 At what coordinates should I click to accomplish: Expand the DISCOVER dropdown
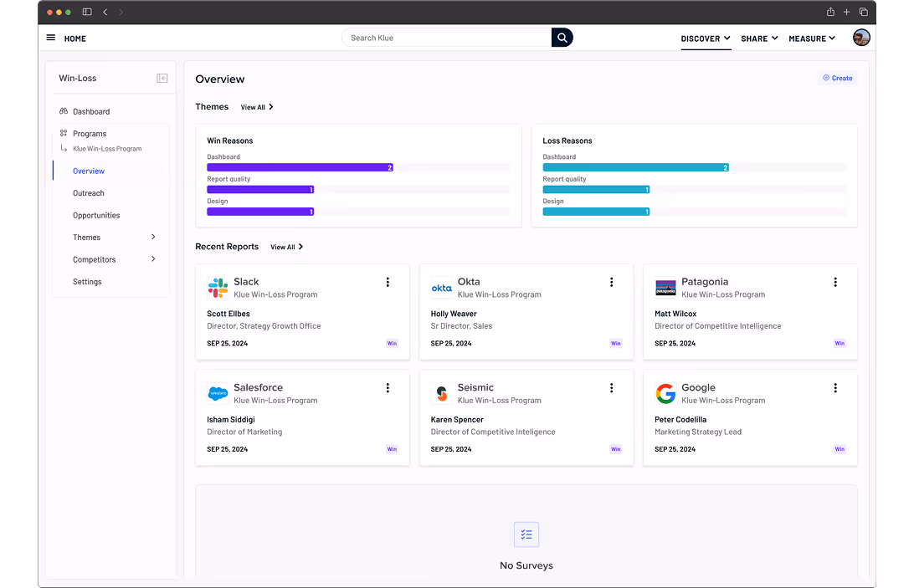point(706,38)
